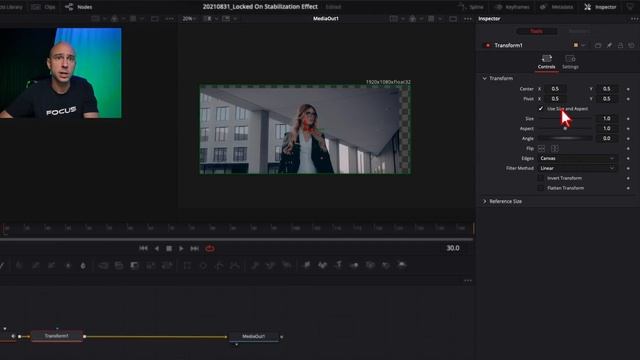Select the Tools tab in Inspector
This screenshot has height=360, width=640.
click(x=536, y=31)
